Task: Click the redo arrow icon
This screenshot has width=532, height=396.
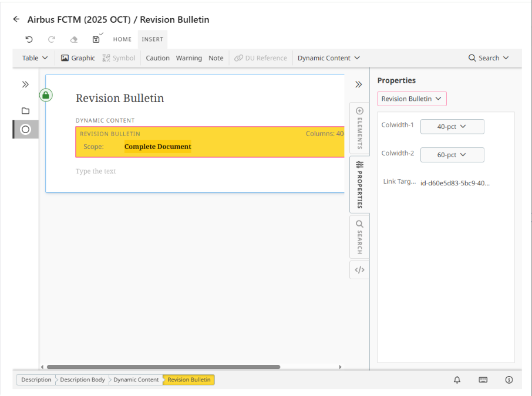Action: pos(51,39)
